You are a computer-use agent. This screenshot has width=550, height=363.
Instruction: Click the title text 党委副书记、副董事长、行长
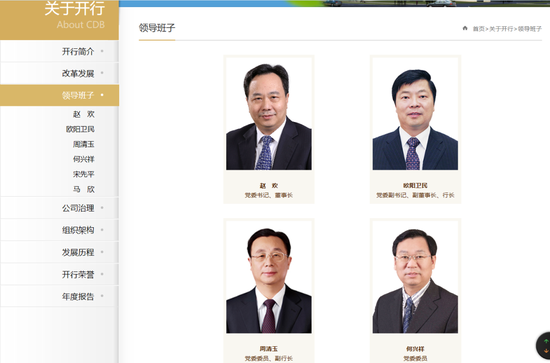click(415, 195)
